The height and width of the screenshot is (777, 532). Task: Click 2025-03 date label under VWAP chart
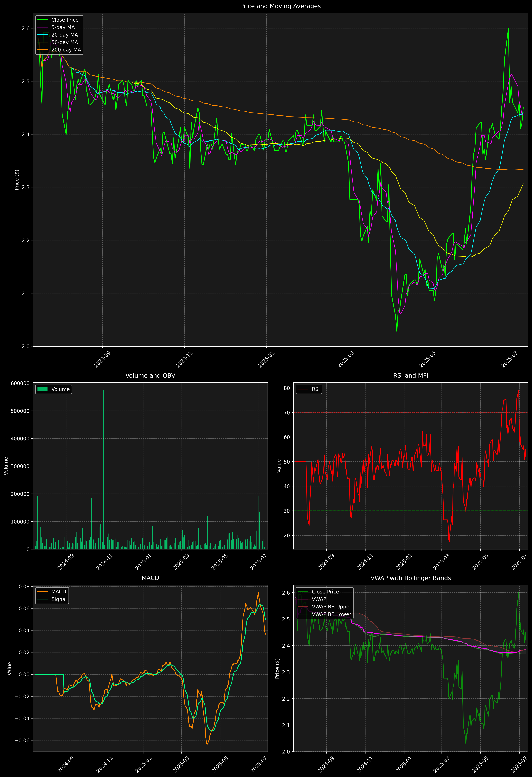[x=441, y=765]
